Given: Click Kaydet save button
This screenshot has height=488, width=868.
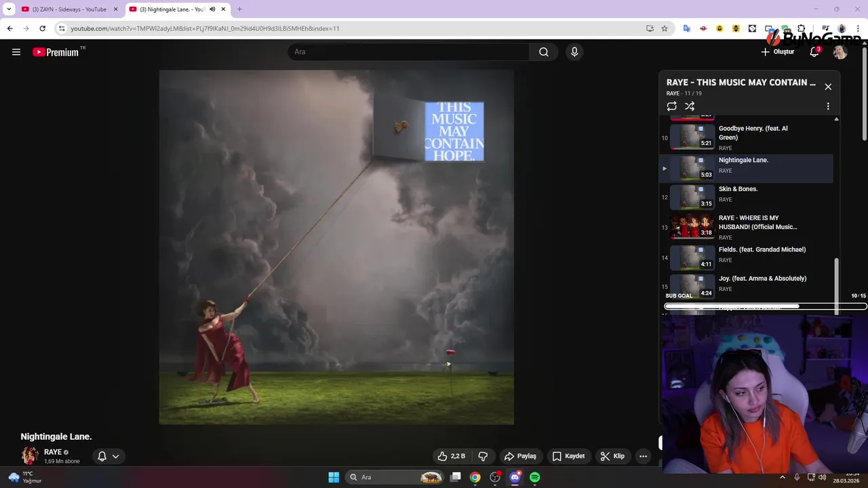Looking at the screenshot, I should (568, 456).
